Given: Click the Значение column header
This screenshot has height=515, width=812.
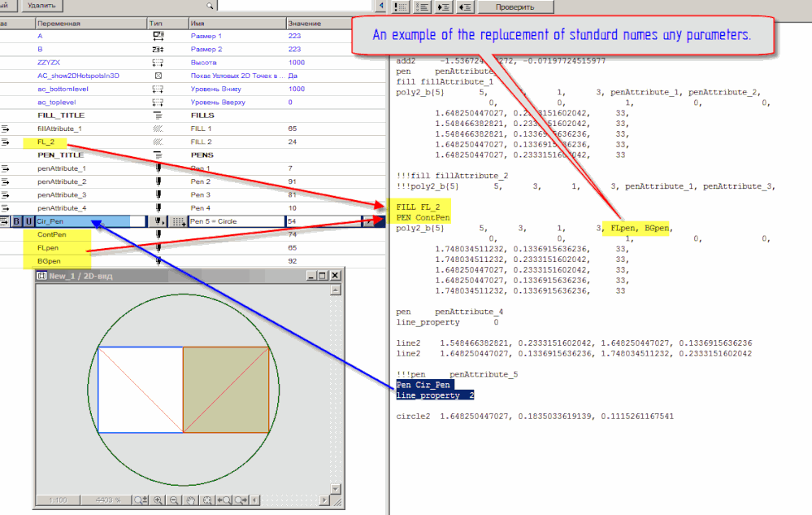Looking at the screenshot, I should (x=319, y=24).
